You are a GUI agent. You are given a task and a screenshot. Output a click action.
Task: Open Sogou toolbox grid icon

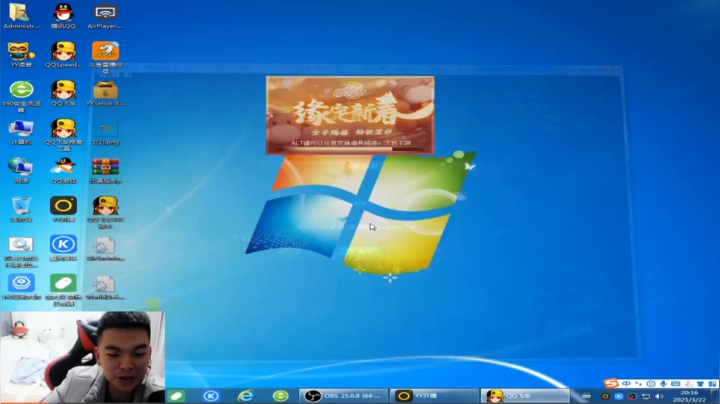point(712,384)
